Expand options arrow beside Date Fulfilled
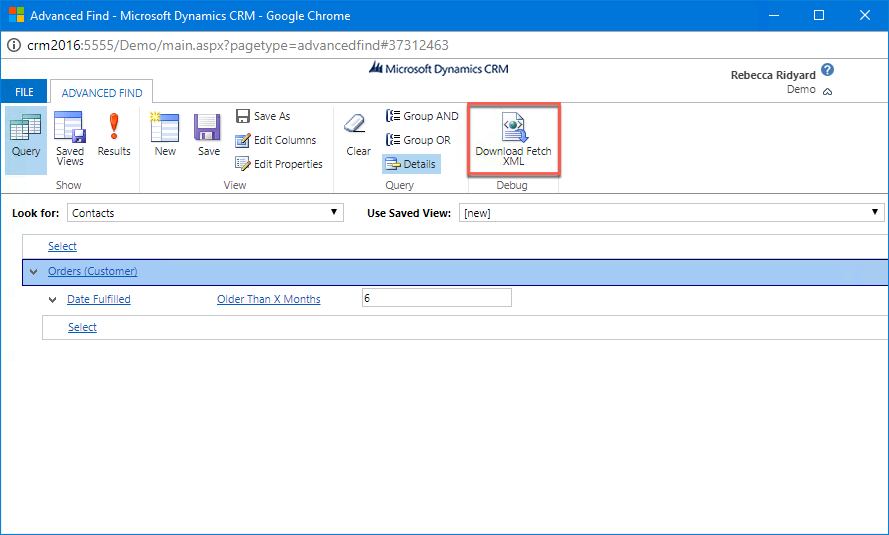889x535 pixels. click(x=52, y=299)
